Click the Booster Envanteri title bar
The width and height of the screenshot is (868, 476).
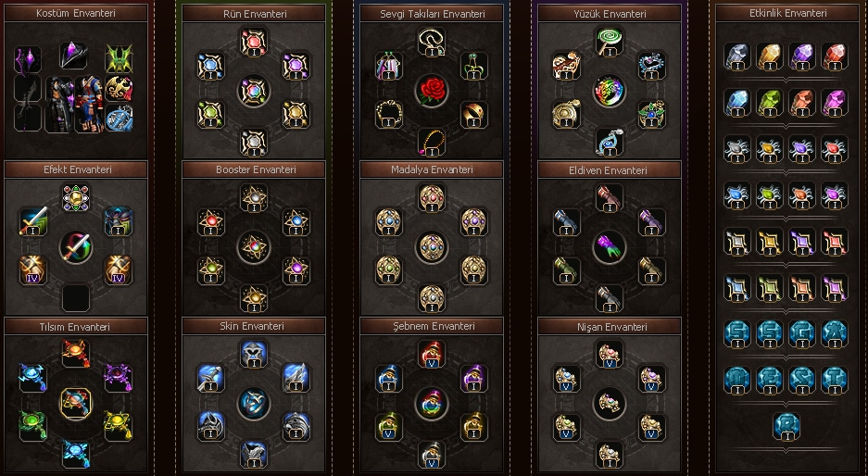pos(254,169)
